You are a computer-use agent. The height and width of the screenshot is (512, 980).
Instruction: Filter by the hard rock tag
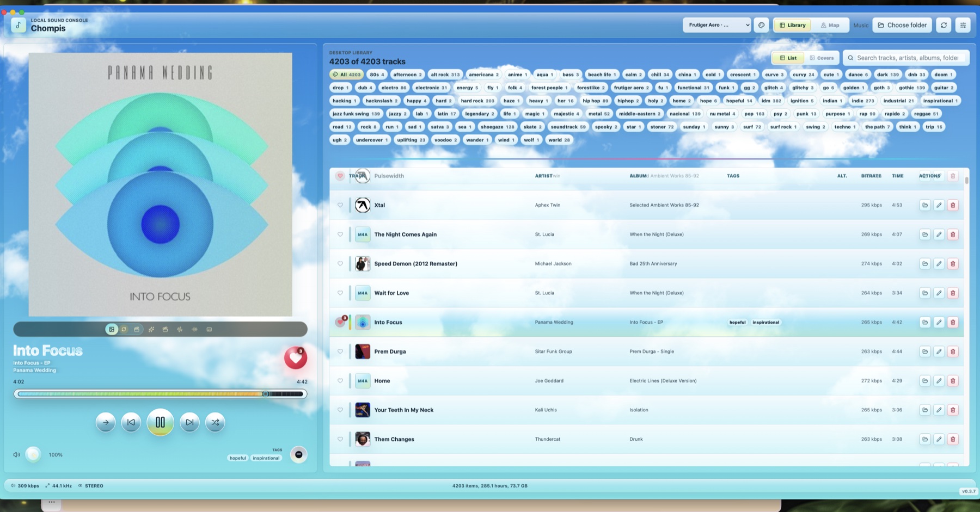[477, 101]
